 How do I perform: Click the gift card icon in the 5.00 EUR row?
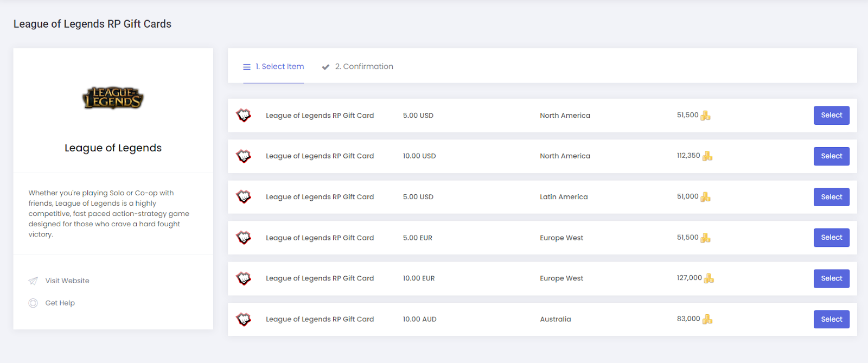click(244, 238)
